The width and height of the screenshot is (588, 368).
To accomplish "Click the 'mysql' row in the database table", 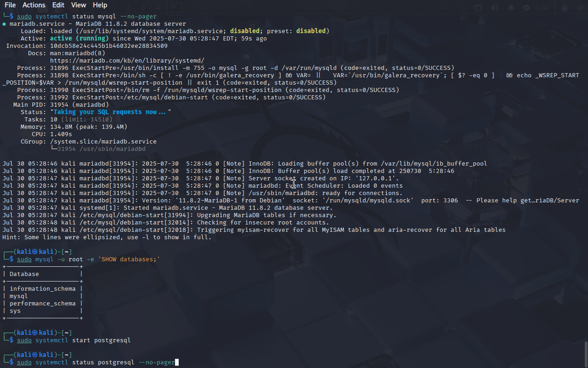I will point(19,296).
